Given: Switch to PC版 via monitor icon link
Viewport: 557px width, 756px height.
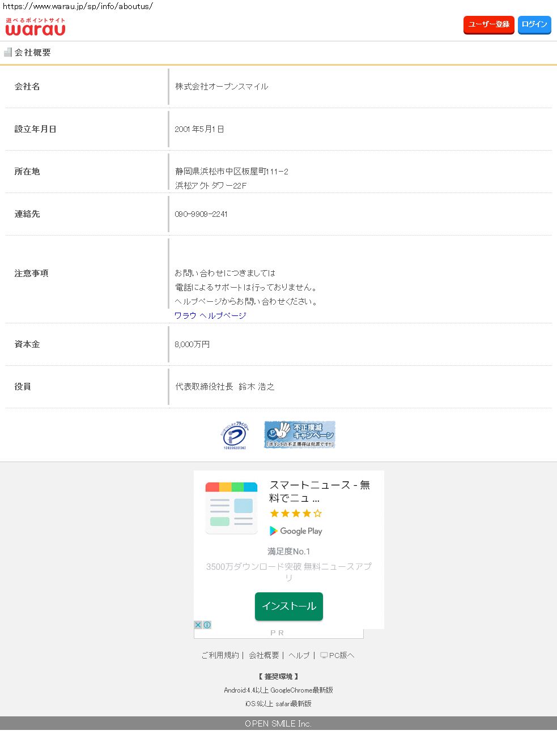Looking at the screenshot, I should pyautogui.click(x=338, y=655).
